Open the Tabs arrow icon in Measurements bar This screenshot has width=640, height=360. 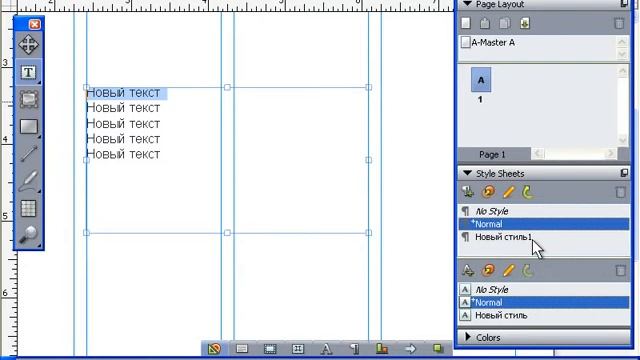pos(410,349)
